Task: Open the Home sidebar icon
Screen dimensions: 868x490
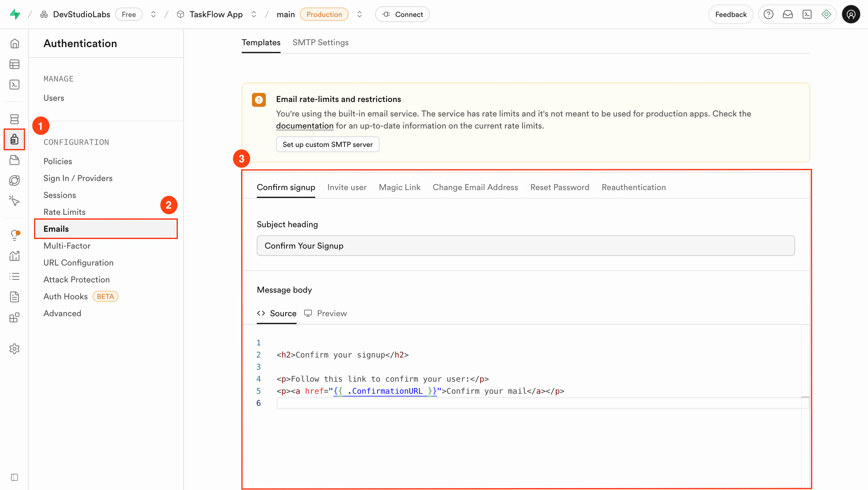Action: point(14,43)
